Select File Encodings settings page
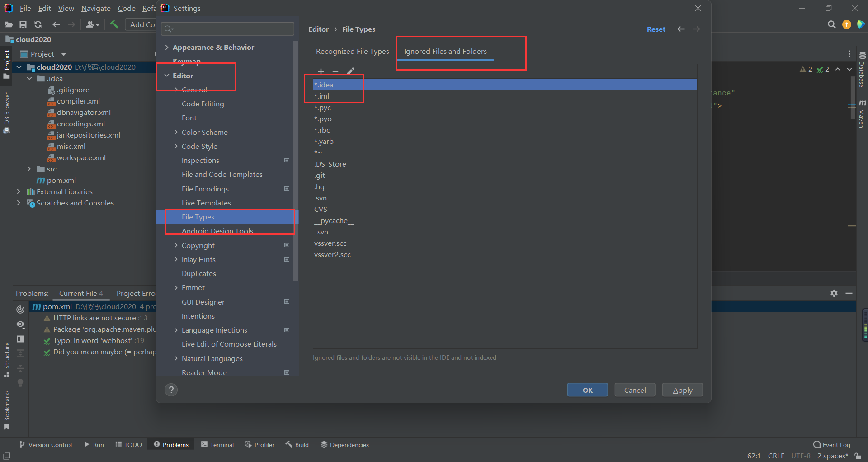This screenshot has width=868, height=462. click(205, 189)
